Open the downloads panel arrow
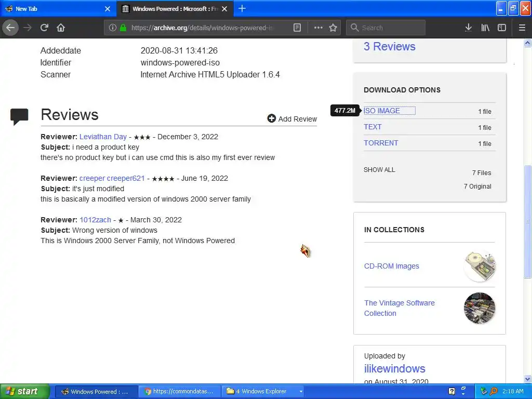The image size is (532, 399). (x=468, y=28)
